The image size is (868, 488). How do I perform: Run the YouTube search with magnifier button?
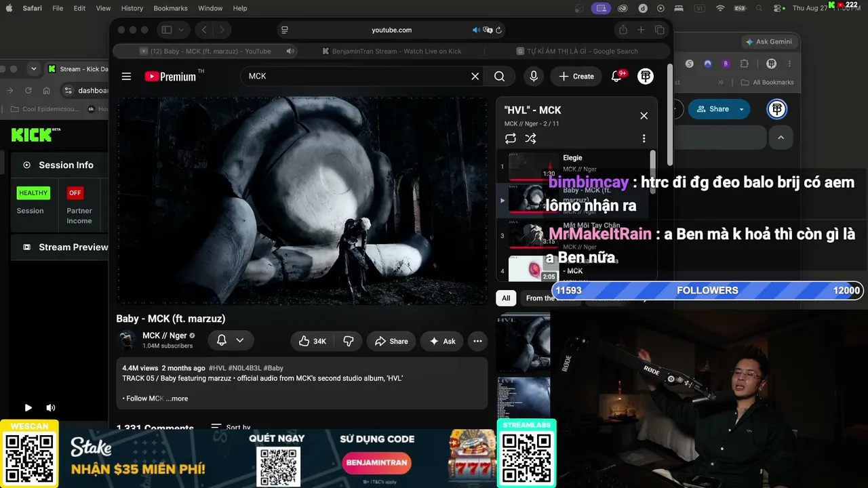(500, 77)
